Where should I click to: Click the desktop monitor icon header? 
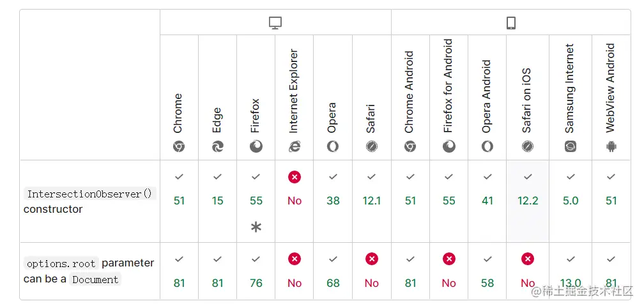(275, 23)
